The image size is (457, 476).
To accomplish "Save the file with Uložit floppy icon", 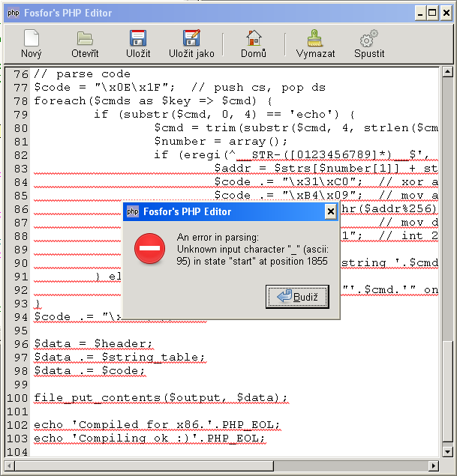I will [x=138, y=38].
